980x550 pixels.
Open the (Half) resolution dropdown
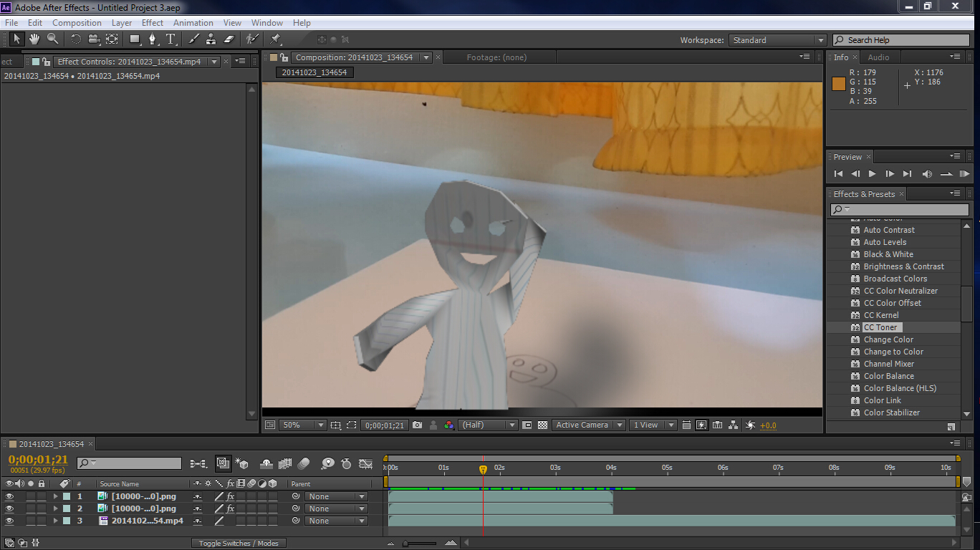pos(488,425)
